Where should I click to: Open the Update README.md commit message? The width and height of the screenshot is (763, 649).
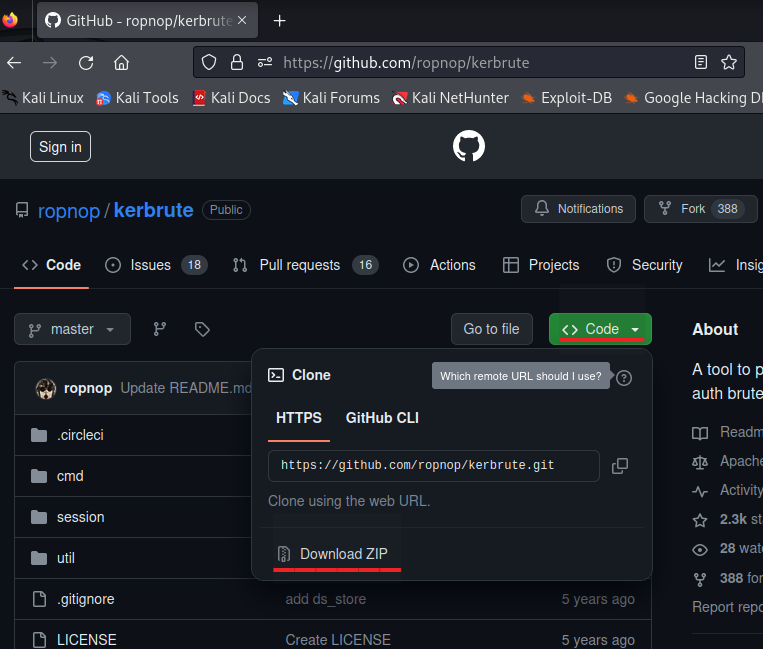(186, 388)
